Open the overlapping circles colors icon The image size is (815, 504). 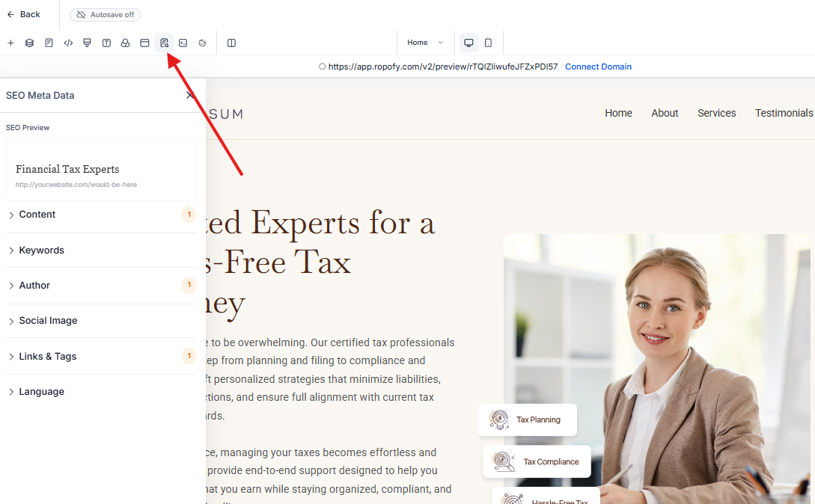[125, 43]
